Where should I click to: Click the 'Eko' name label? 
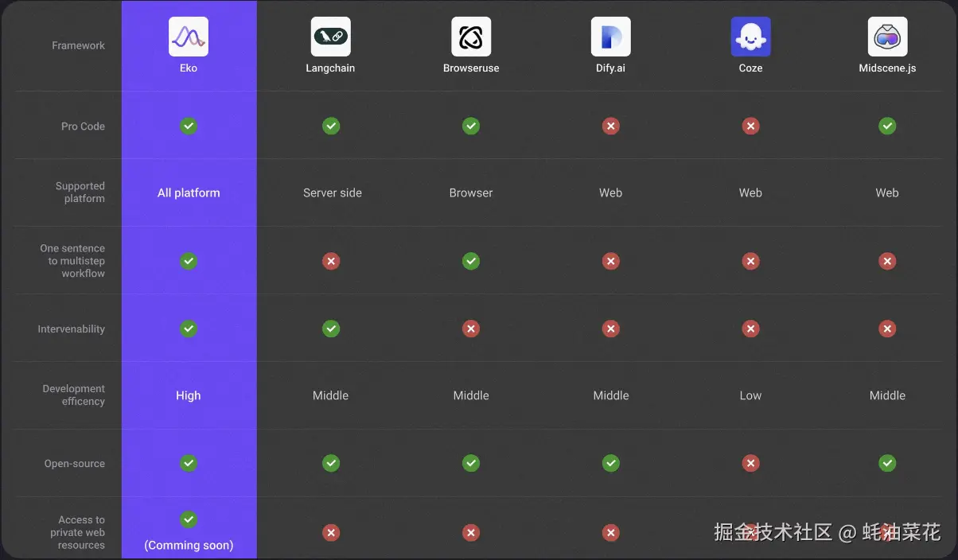coord(189,68)
